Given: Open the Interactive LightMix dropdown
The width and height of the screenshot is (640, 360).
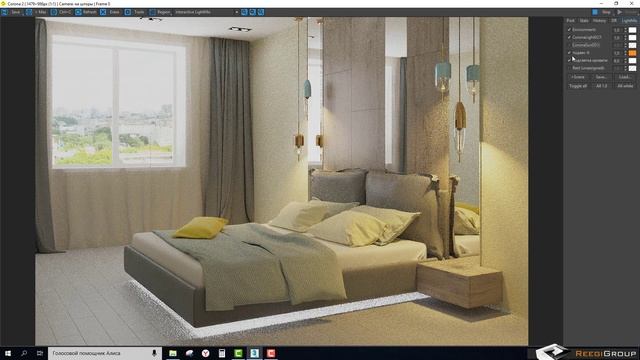Looking at the screenshot, I should coord(207,12).
